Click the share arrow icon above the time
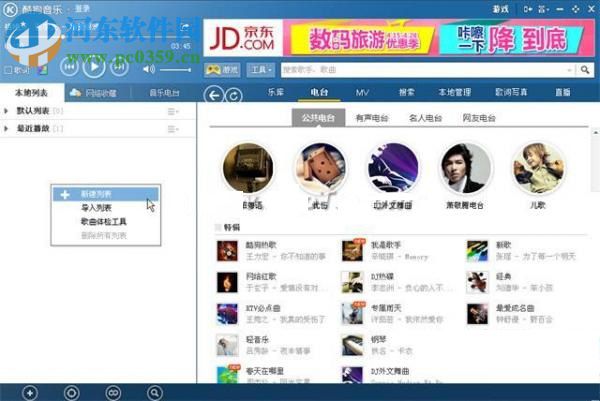 (185, 27)
